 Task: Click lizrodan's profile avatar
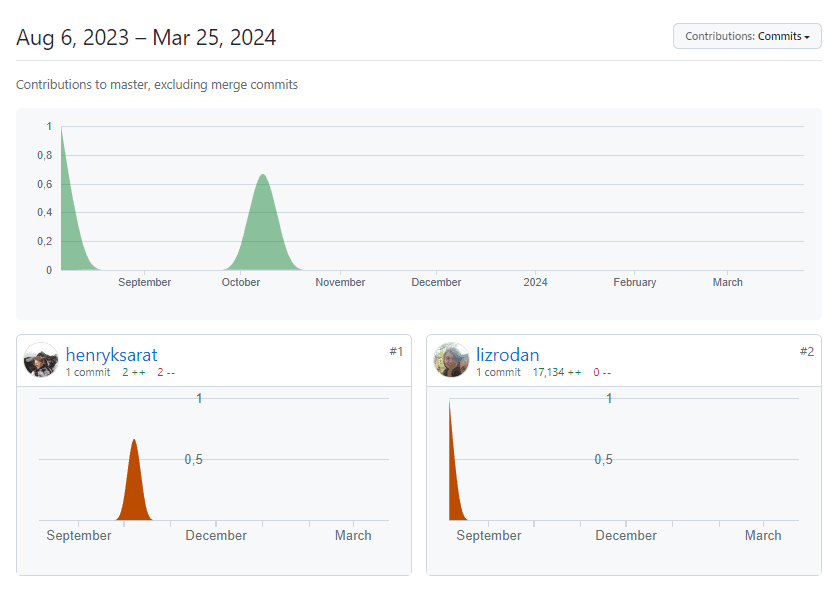point(451,360)
